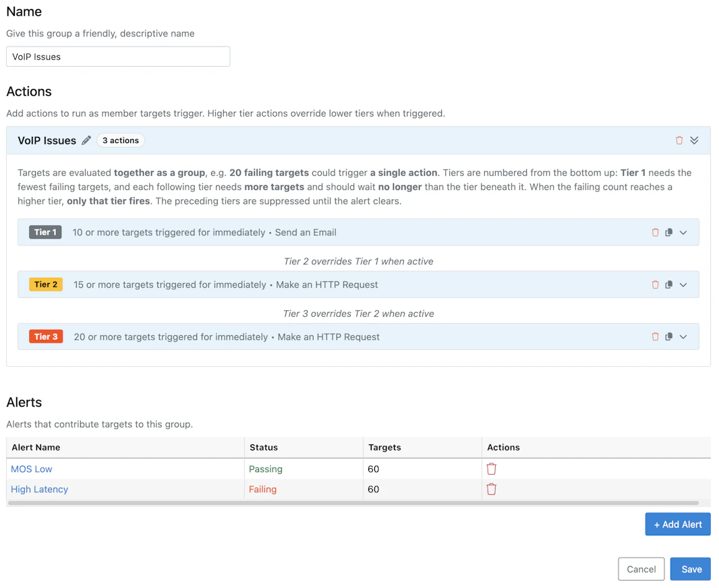719x588 pixels.
Task: Open the MOS Low alert link
Action: tap(32, 469)
